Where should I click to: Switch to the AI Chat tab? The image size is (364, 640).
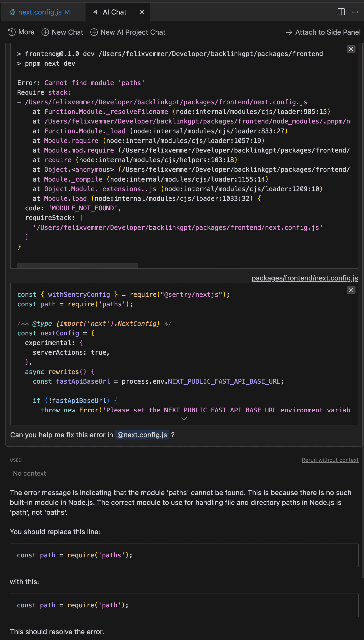click(x=114, y=12)
